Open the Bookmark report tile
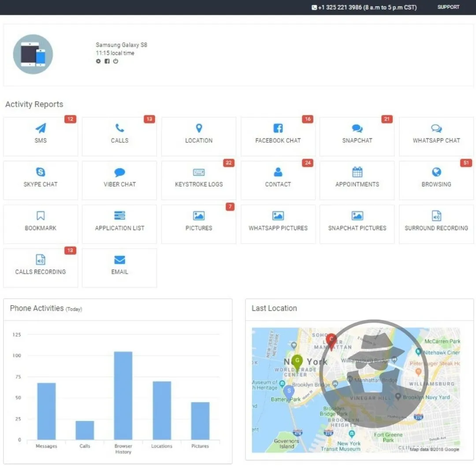 tap(41, 224)
